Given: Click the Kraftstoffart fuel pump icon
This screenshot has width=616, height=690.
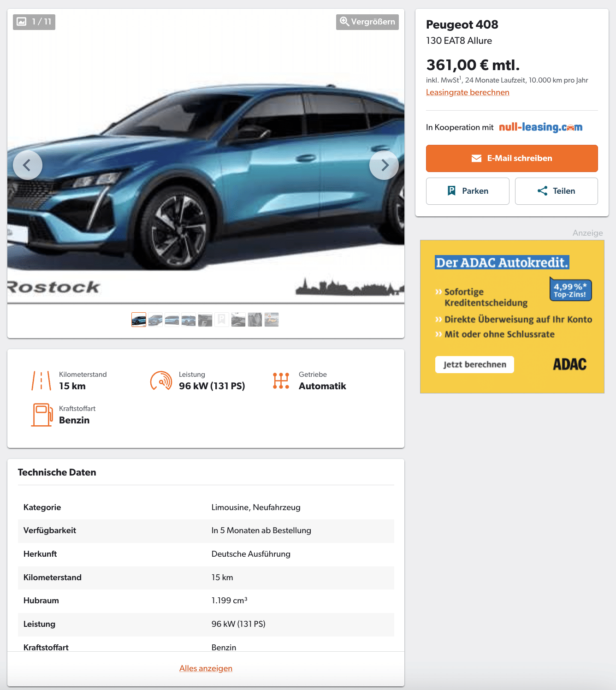Looking at the screenshot, I should pyautogui.click(x=42, y=415).
